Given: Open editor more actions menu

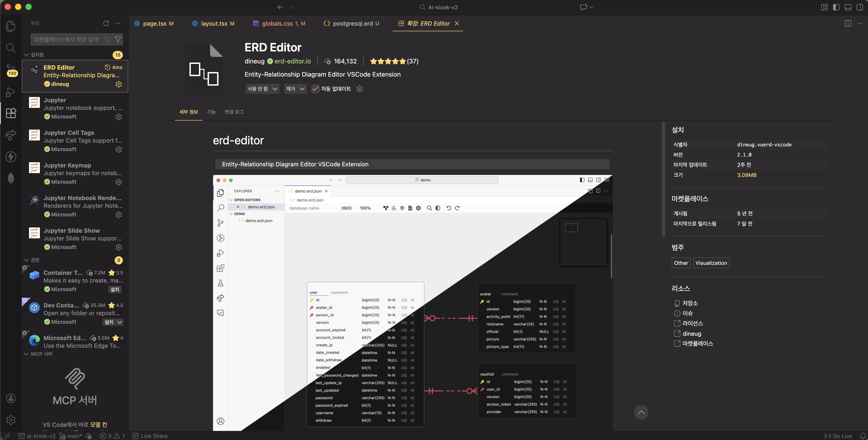Looking at the screenshot, I should pos(860,23).
